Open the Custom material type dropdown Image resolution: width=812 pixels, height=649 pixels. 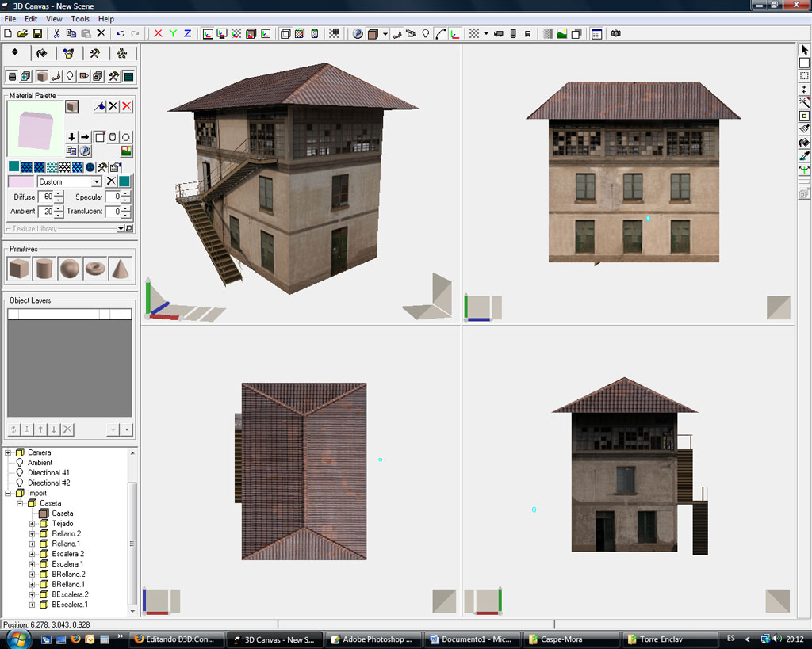click(97, 182)
